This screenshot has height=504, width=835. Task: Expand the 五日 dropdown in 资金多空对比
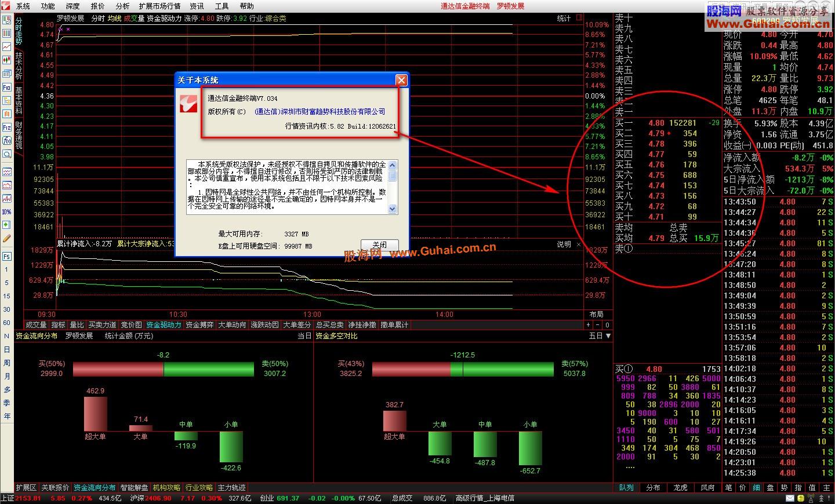pyautogui.click(x=600, y=336)
